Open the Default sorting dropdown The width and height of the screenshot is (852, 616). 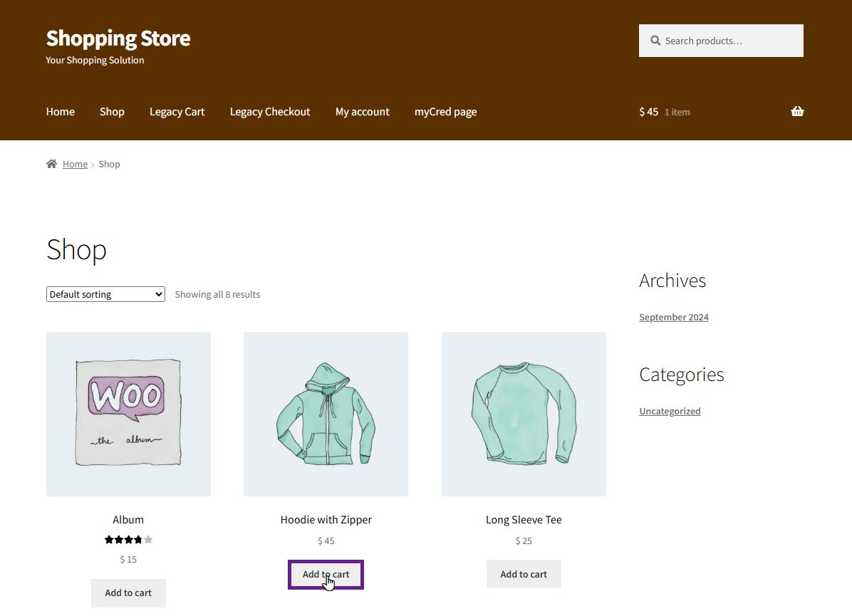105,294
